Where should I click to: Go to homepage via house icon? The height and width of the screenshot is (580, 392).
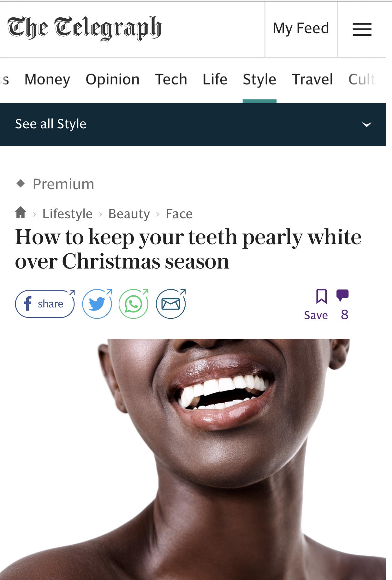click(x=21, y=212)
